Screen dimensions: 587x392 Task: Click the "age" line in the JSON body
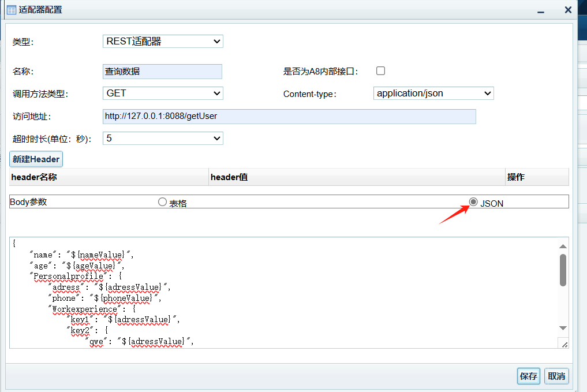[x=77, y=266]
